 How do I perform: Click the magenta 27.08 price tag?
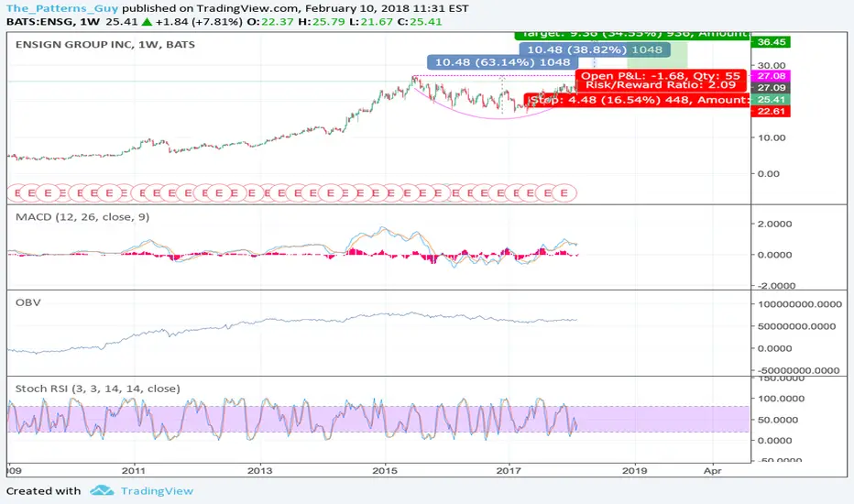coord(771,76)
